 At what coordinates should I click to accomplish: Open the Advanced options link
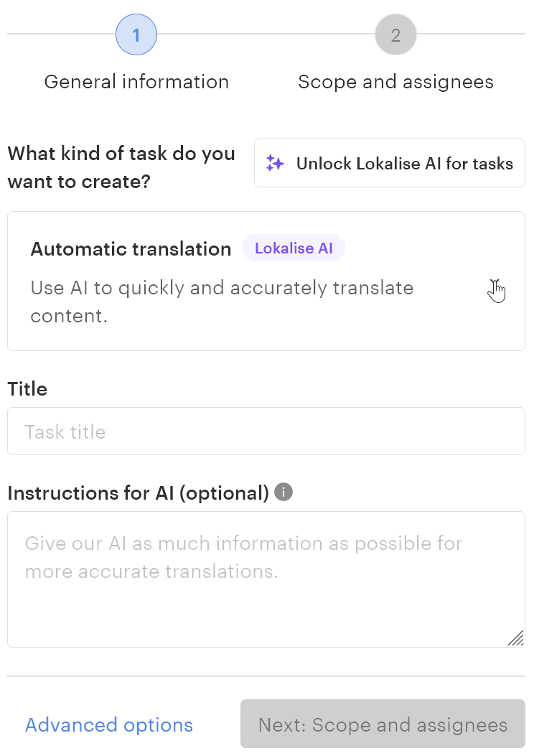(109, 725)
